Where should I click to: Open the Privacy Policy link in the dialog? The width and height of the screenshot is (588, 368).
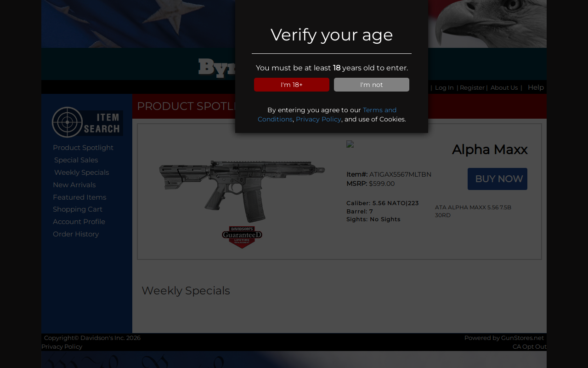[x=318, y=119]
